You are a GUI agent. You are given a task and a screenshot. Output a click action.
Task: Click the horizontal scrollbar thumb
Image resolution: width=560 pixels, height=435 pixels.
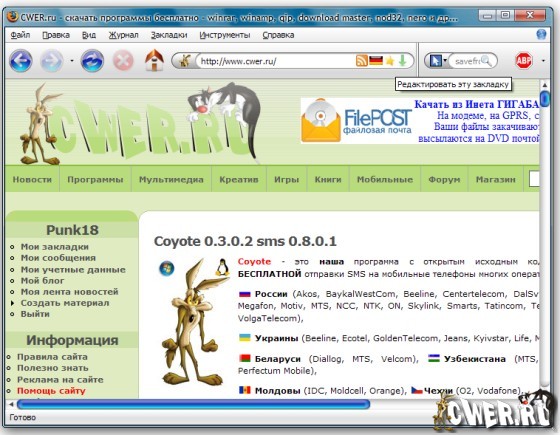pos(193,404)
